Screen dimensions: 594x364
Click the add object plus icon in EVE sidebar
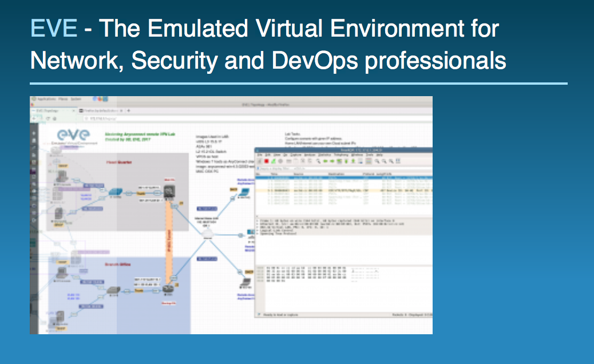34,133
